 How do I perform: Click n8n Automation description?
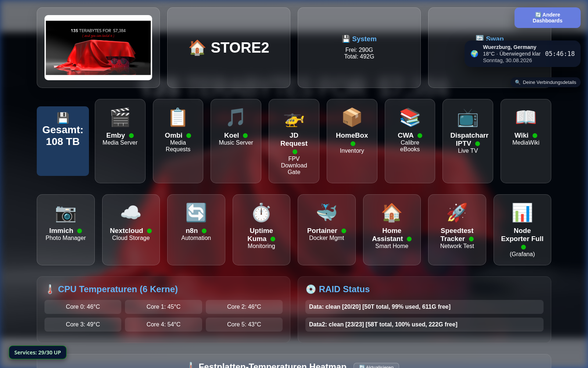(196, 238)
